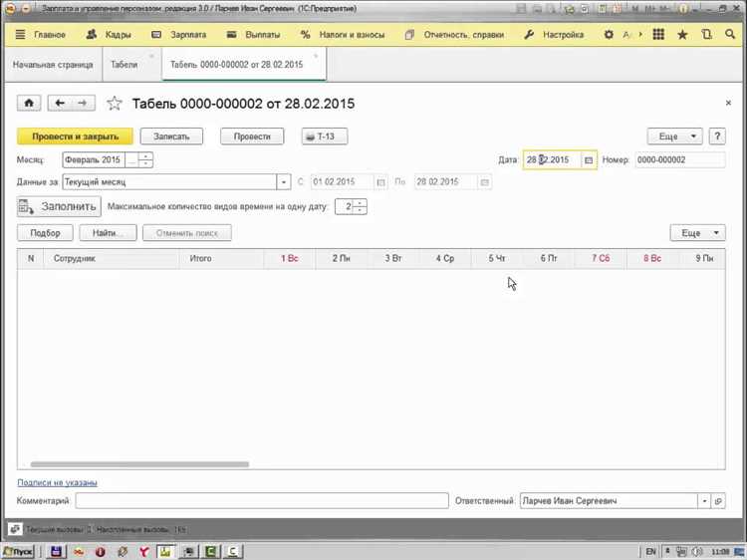Open the calendar picker next to Дата

[589, 160]
